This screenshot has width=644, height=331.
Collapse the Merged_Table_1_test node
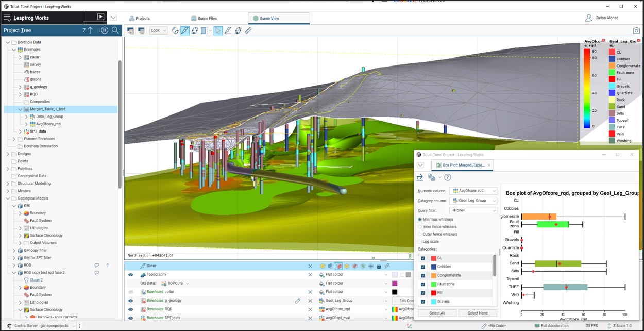pyautogui.click(x=20, y=109)
